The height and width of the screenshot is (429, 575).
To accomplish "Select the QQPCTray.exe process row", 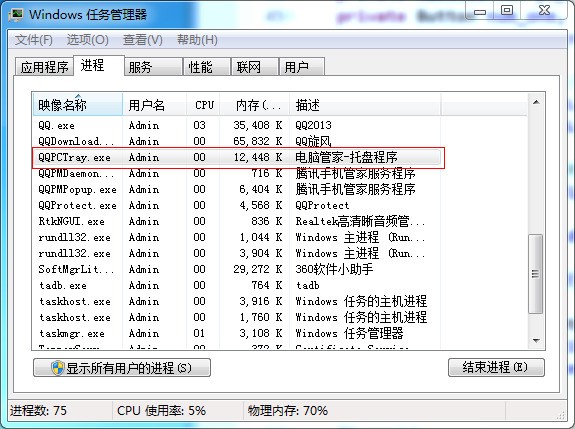I will pos(238,158).
